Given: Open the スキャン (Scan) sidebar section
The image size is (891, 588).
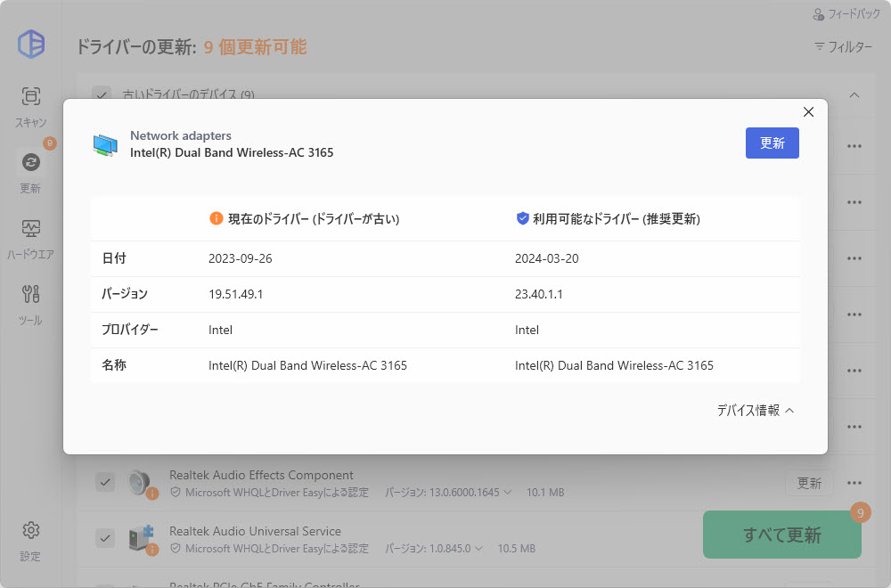Looking at the screenshot, I should [30, 107].
